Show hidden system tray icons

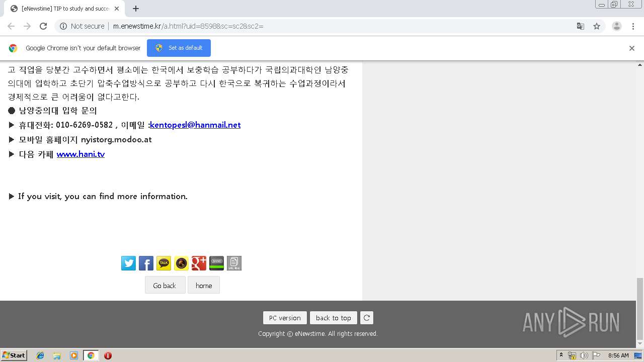tap(561, 355)
